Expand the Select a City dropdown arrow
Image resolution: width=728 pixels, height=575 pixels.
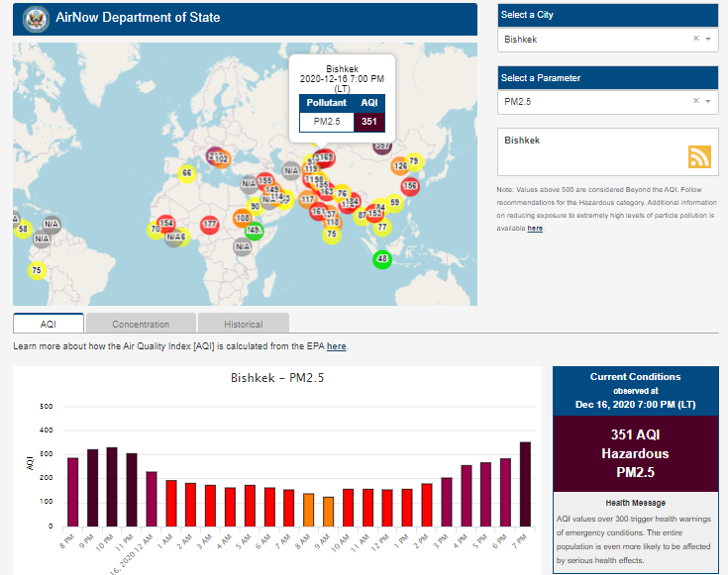click(709, 39)
